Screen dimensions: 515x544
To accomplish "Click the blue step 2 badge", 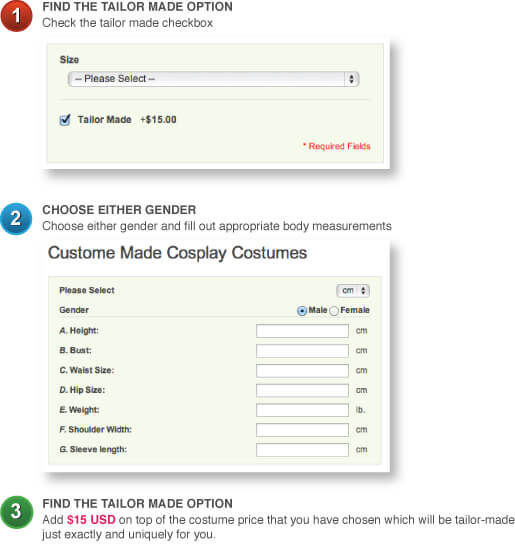I will pos(16,219).
